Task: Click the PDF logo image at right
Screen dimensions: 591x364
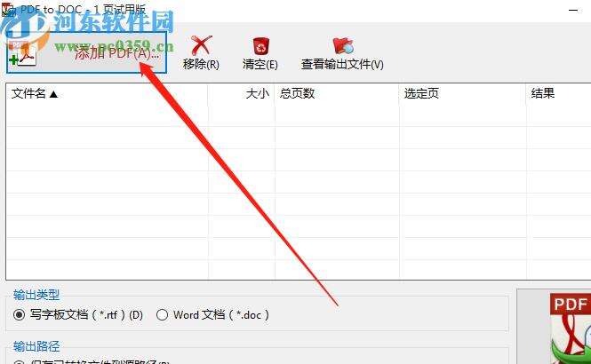Action: point(571,328)
